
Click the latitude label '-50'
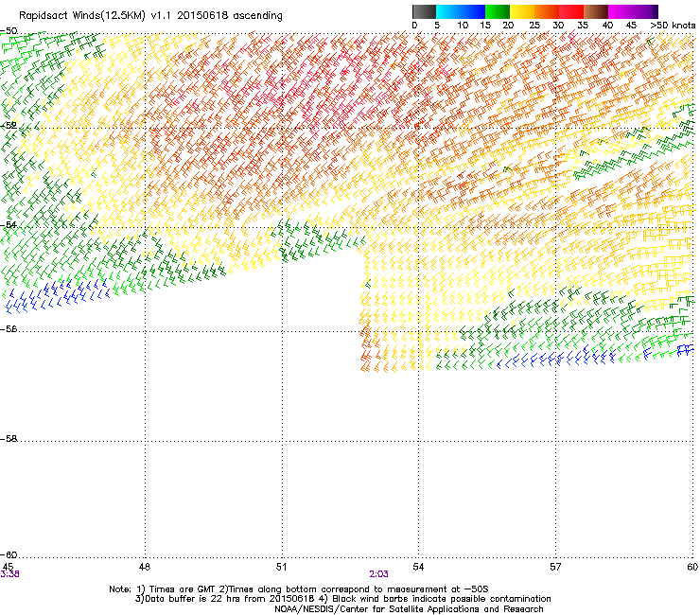click(x=9, y=31)
